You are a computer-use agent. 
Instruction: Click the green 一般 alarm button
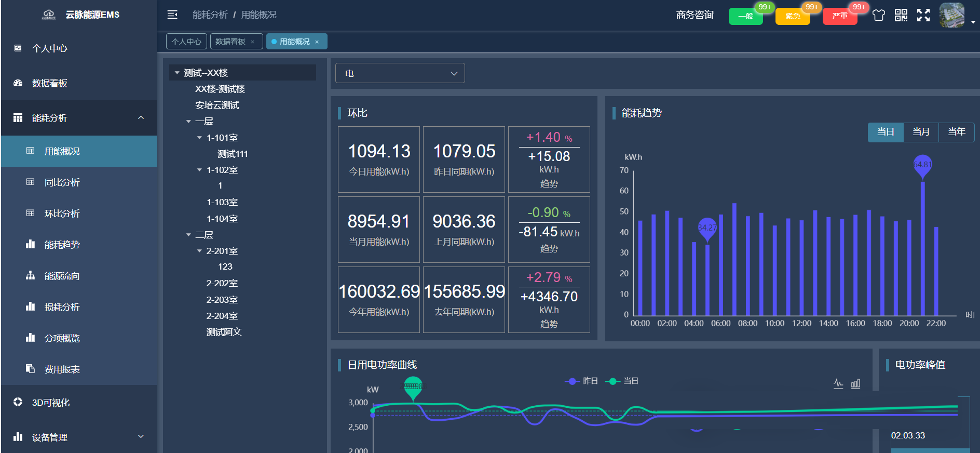point(745,16)
